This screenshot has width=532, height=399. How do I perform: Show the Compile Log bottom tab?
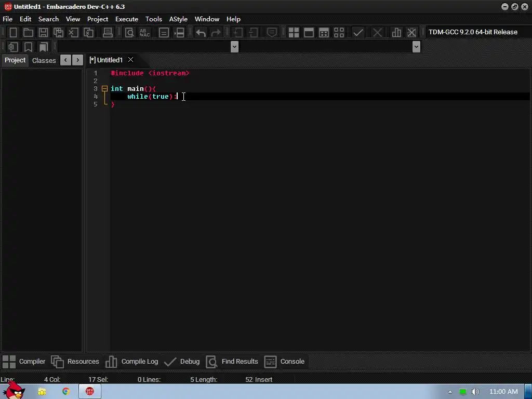tap(131, 362)
